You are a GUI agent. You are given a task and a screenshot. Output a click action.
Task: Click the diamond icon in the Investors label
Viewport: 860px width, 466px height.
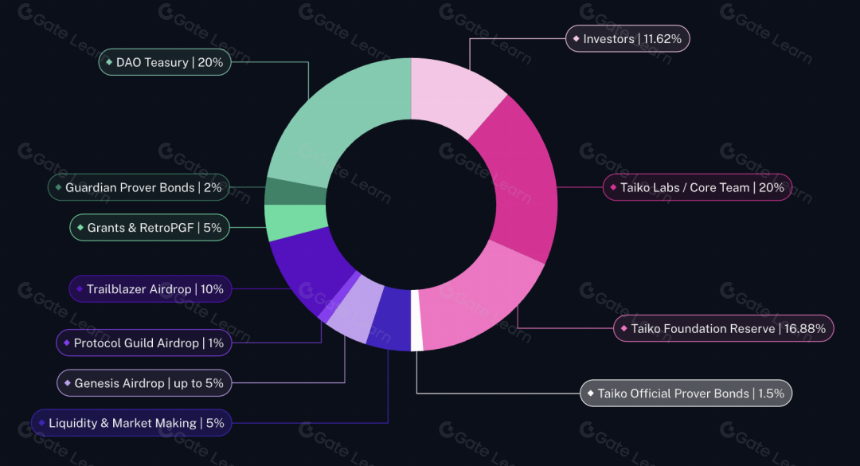click(x=576, y=39)
